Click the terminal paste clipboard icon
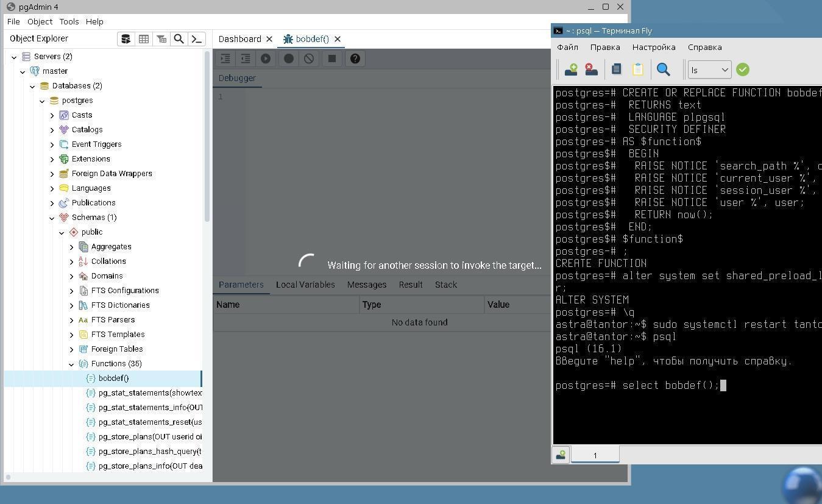The width and height of the screenshot is (822, 504). tap(637, 69)
